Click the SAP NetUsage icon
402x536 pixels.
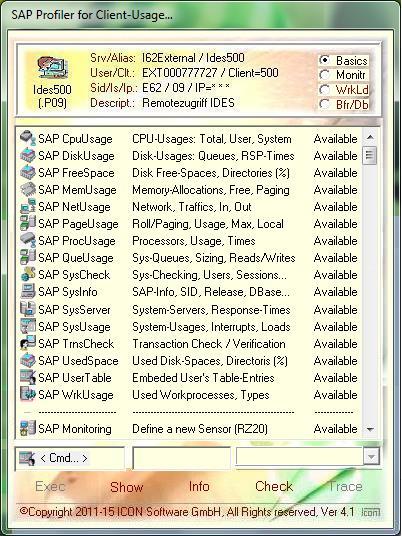(28, 206)
